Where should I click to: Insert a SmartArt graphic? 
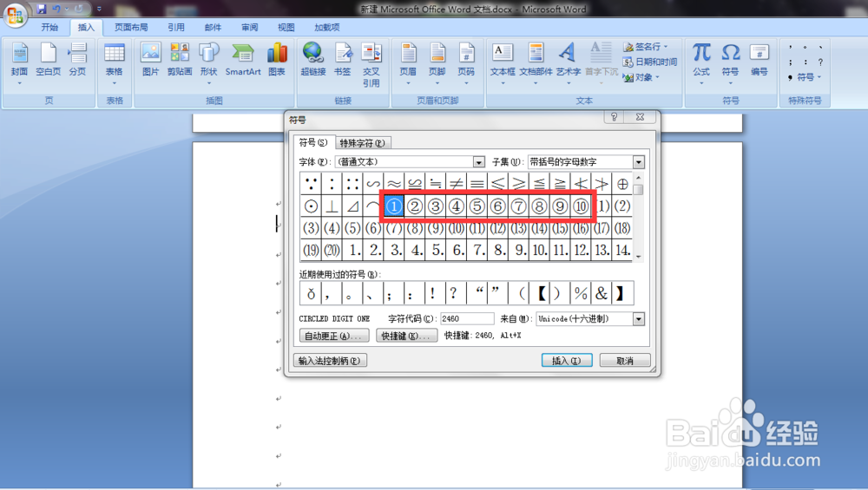click(x=243, y=60)
